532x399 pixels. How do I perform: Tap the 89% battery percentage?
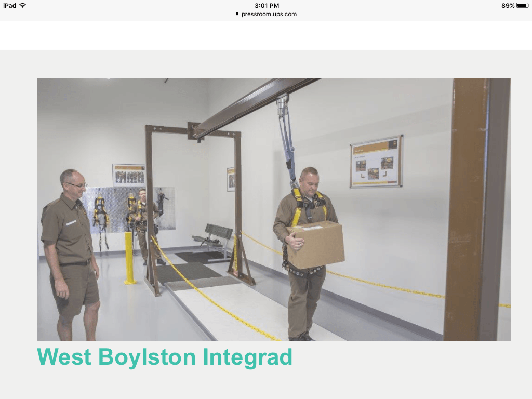[508, 5]
